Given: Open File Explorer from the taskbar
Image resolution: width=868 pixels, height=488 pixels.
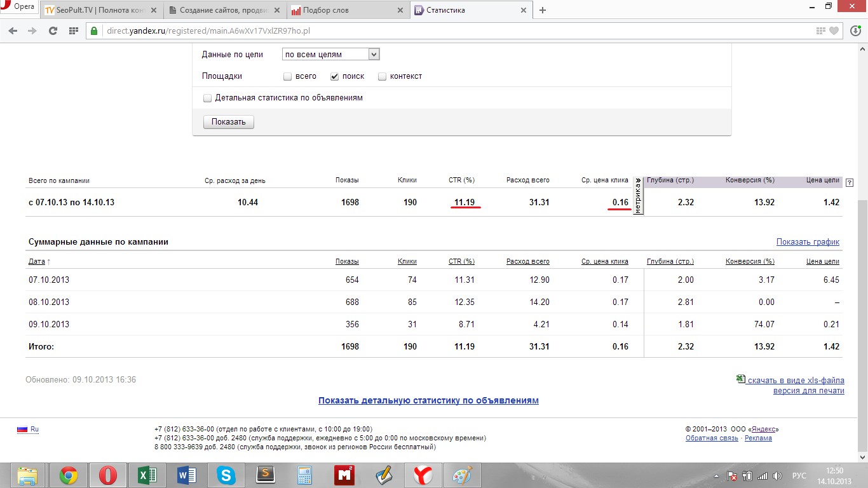Looking at the screenshot, I should (27, 475).
